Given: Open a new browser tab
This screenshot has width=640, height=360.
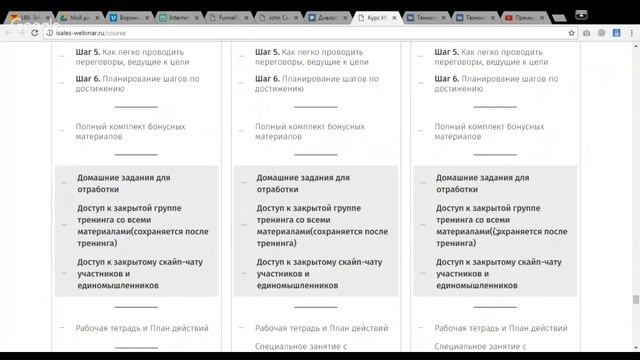Looking at the screenshot, I should (x=559, y=18).
